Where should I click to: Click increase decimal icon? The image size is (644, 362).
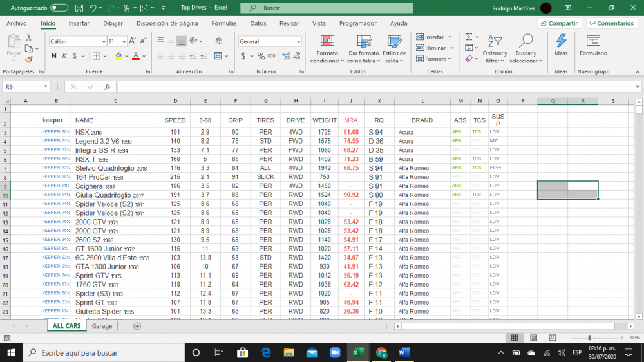click(287, 56)
